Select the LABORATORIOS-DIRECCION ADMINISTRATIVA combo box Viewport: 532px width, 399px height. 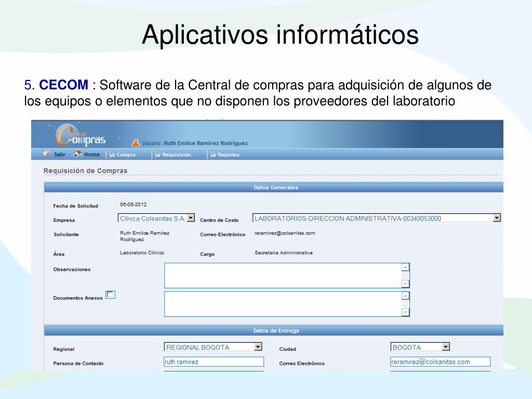pyautogui.click(x=377, y=218)
